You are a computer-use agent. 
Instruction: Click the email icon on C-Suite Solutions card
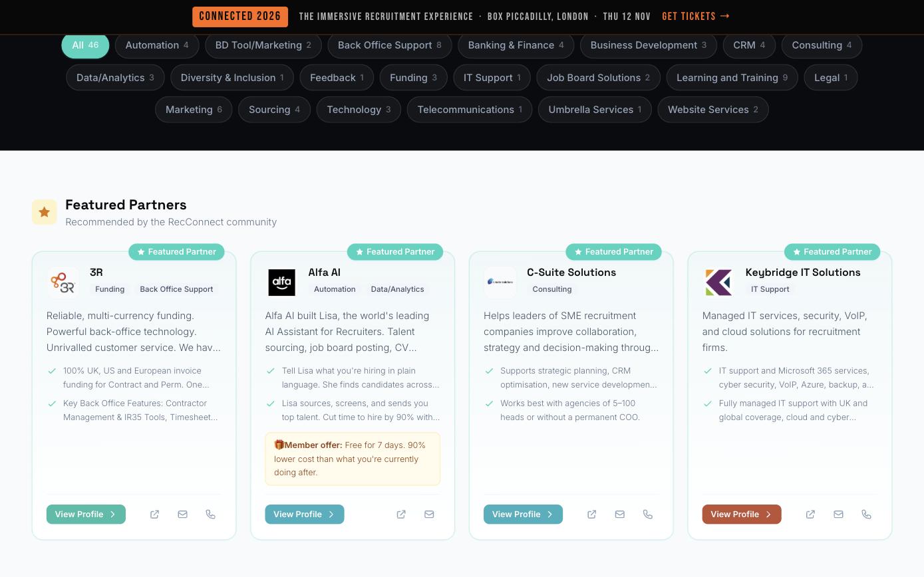coord(619,515)
